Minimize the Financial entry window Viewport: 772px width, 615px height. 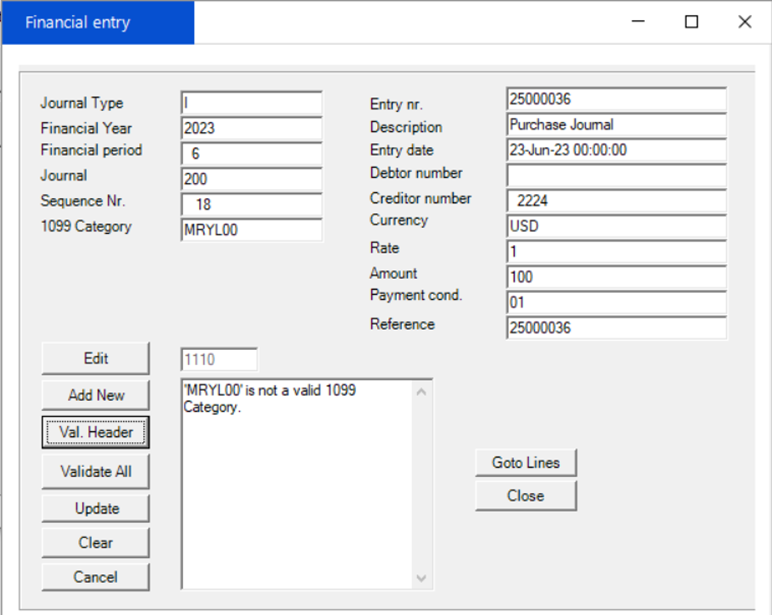[638, 22]
